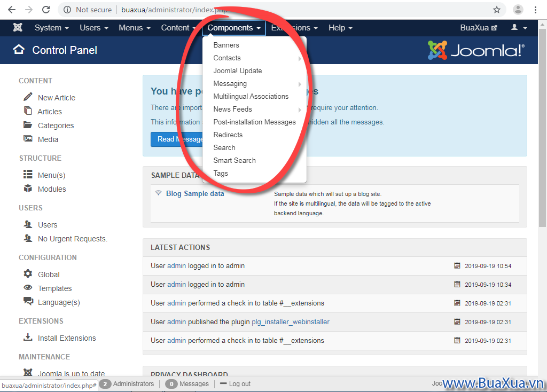Click the Administrators count badge
The width and height of the screenshot is (547, 392).
coord(105,384)
